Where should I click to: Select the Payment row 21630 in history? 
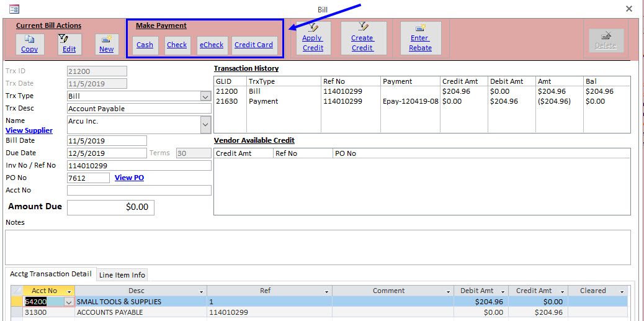click(423, 101)
